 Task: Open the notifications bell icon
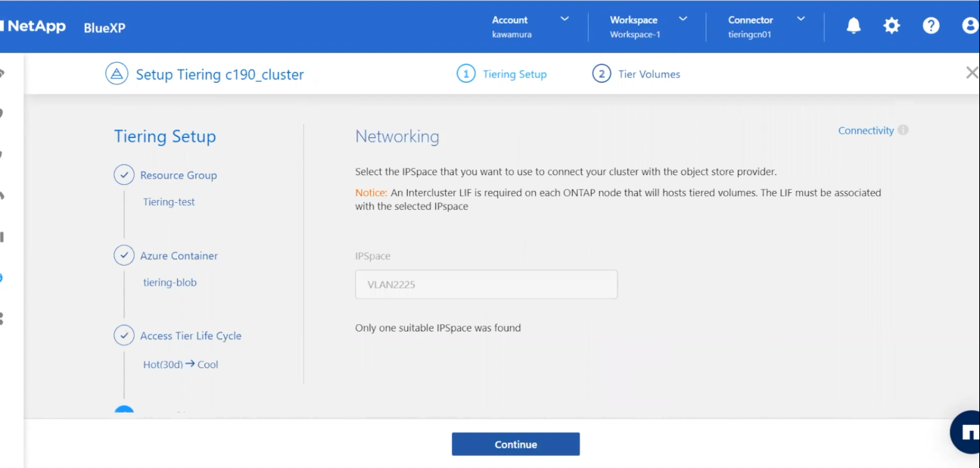[x=854, y=26]
